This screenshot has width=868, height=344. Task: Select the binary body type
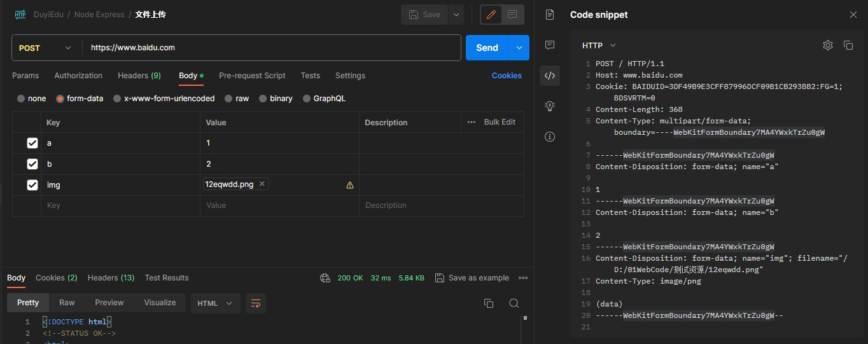(276, 99)
